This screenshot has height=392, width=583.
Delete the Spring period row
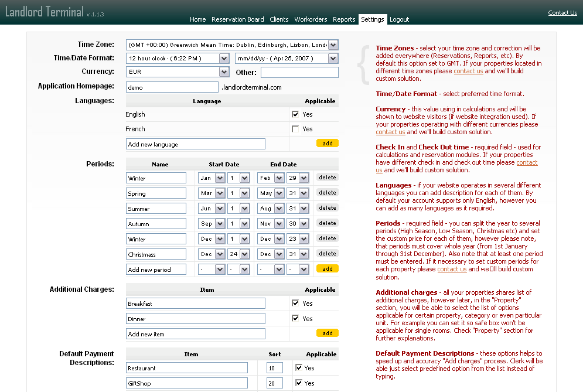327,193
